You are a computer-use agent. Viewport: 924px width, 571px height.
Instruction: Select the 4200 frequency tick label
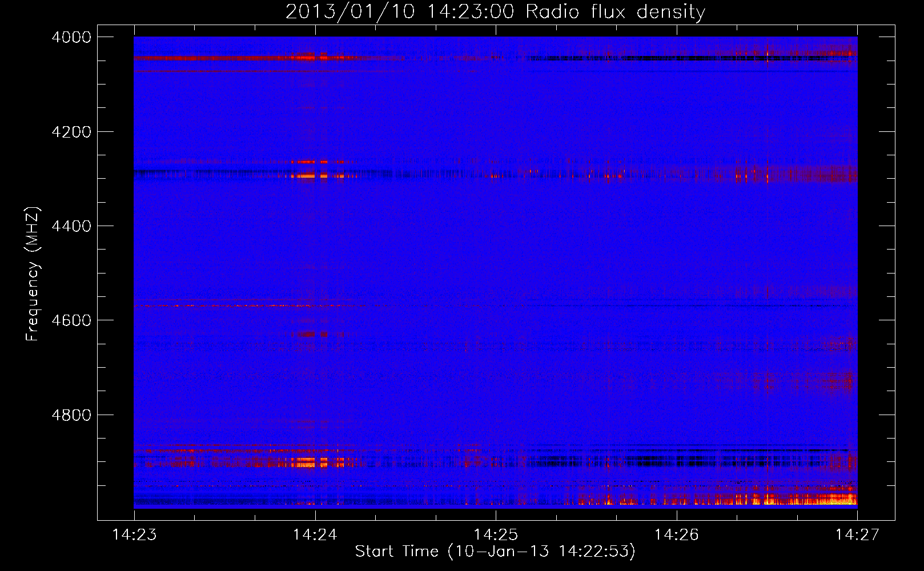point(71,132)
